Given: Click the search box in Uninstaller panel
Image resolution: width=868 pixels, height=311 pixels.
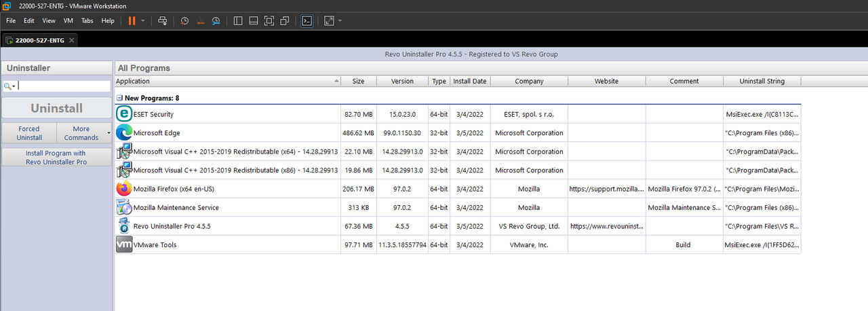Looking at the screenshot, I should click(x=63, y=86).
